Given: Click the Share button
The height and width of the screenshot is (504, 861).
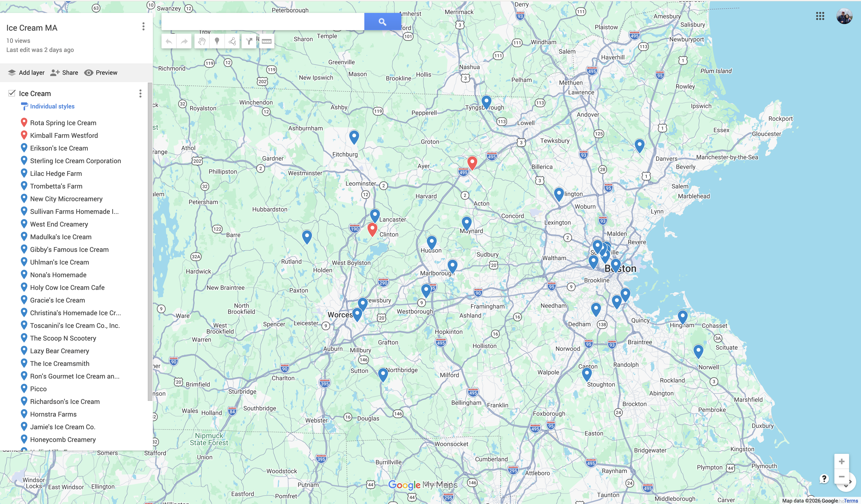Looking at the screenshot, I should tap(64, 72).
